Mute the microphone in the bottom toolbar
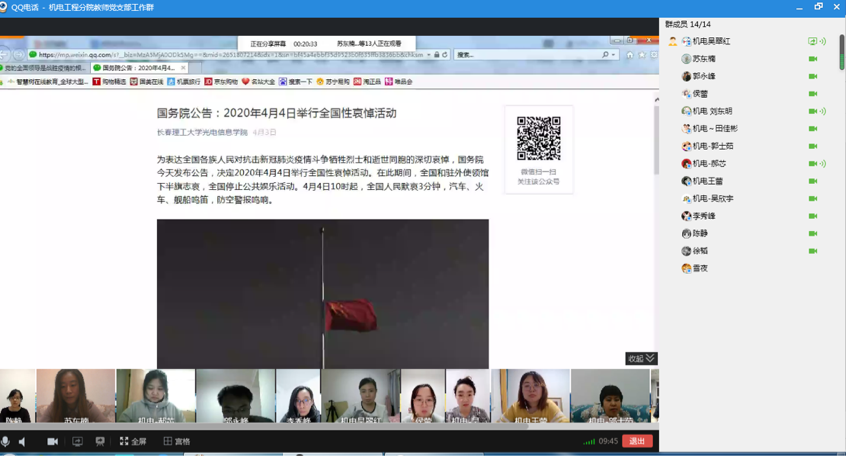Image resolution: width=846 pixels, height=456 pixels. [6, 441]
